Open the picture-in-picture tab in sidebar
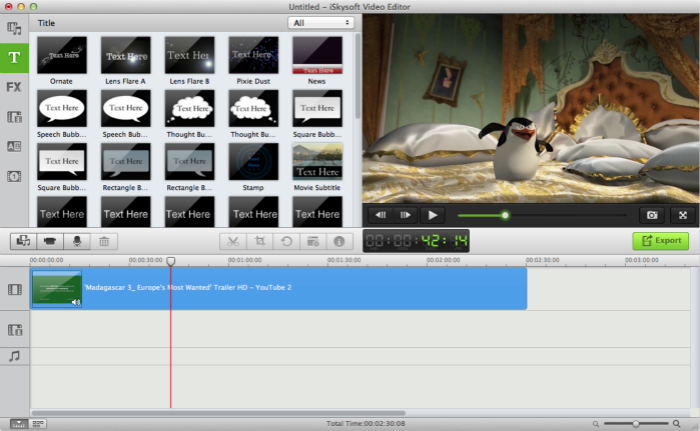Viewport: 700px width, 431px height. 14,117
